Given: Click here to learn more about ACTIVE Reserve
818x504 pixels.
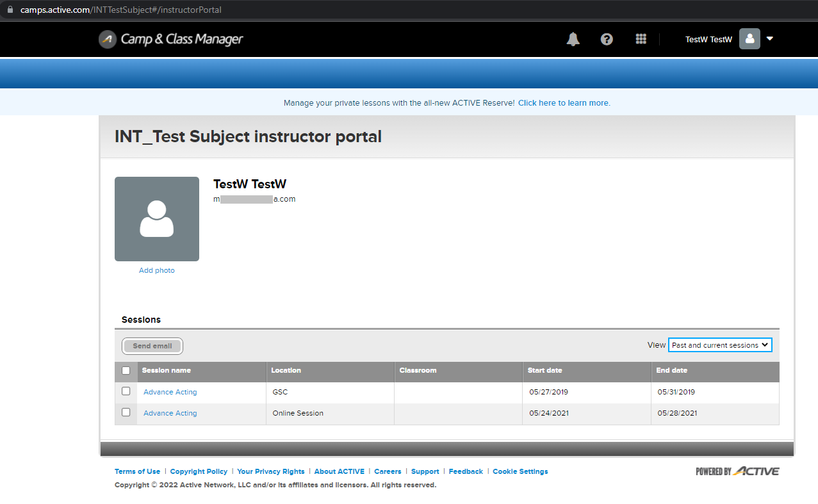Looking at the screenshot, I should [x=564, y=103].
